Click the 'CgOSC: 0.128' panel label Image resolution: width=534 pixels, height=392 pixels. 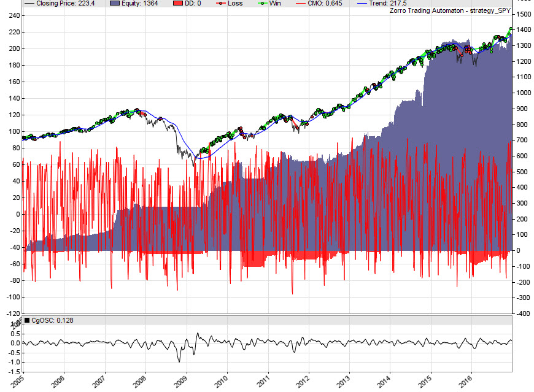click(x=52, y=320)
